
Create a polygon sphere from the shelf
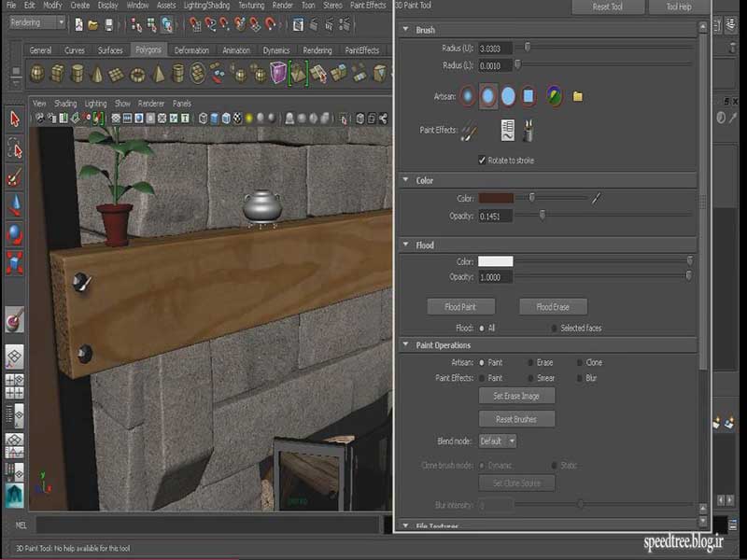37,72
